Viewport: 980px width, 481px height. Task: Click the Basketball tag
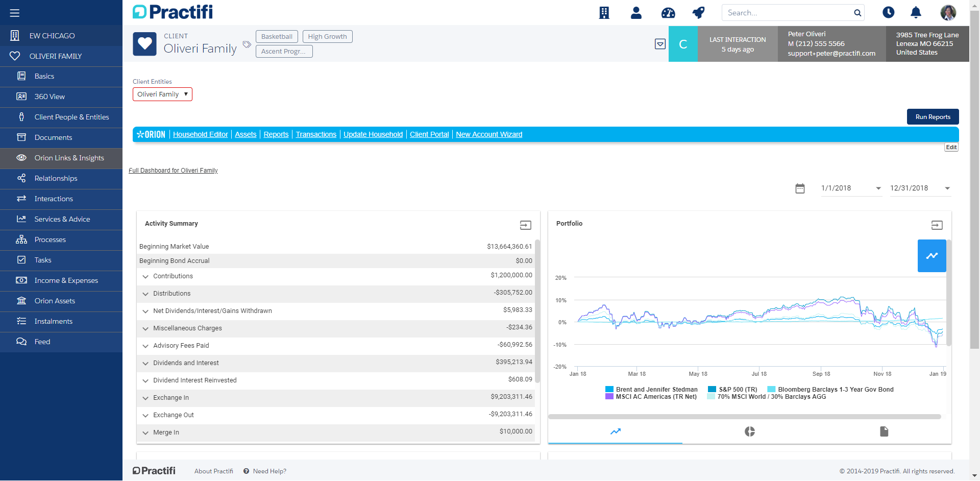(277, 37)
